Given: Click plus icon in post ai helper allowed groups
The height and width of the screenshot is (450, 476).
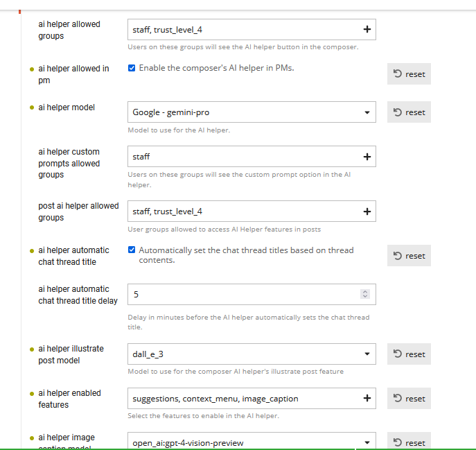Looking at the screenshot, I should click(367, 211).
